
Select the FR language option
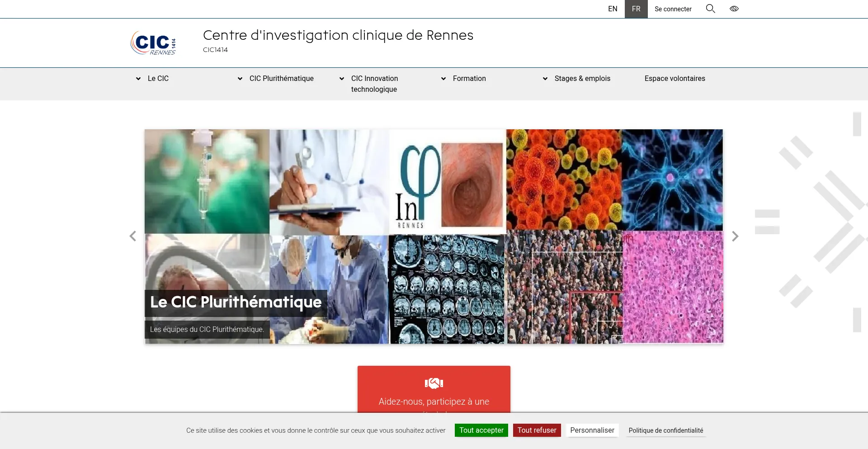[636, 9]
